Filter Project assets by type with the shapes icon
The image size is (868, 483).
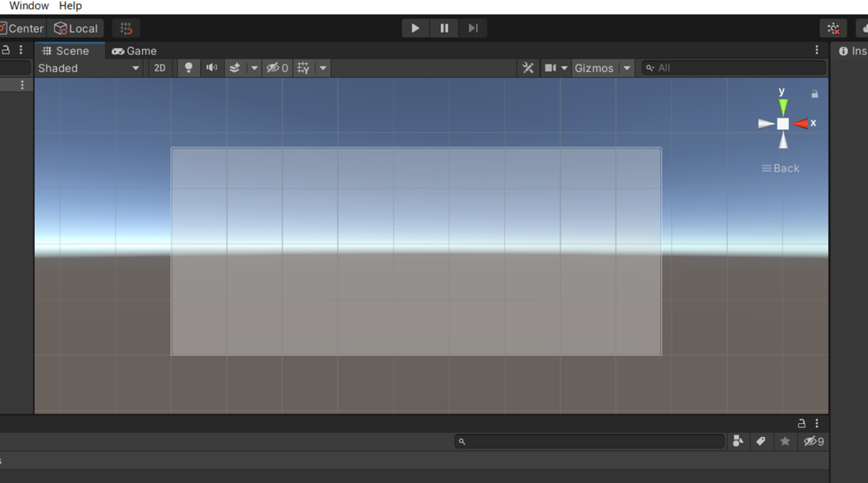(737, 441)
